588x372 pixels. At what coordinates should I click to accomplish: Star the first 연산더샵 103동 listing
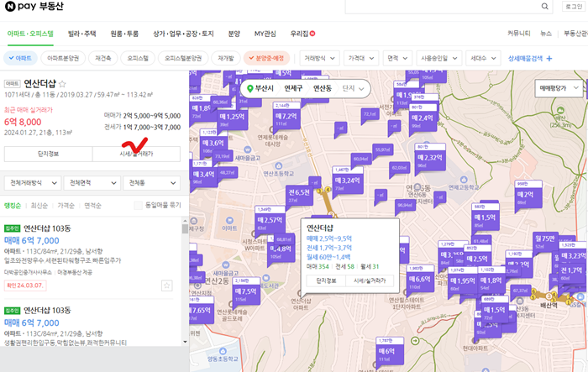[166, 286]
